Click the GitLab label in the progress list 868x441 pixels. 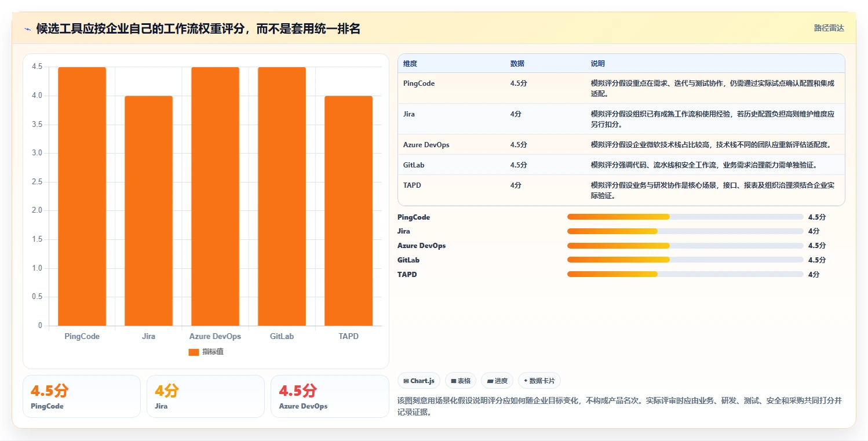[409, 260]
